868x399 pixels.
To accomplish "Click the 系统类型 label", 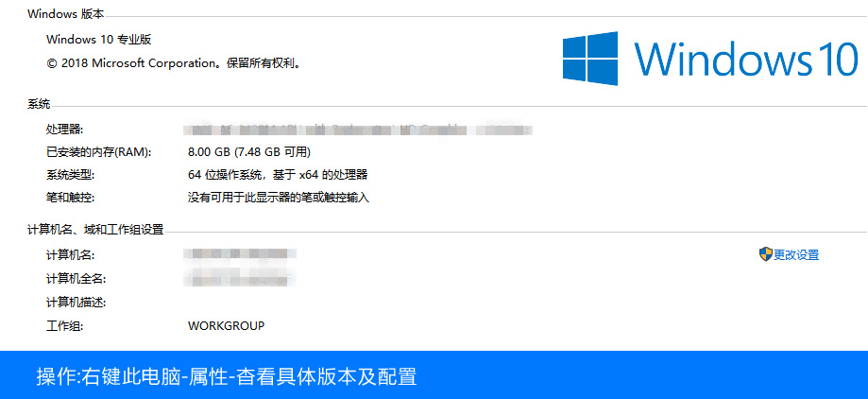I will (70, 175).
